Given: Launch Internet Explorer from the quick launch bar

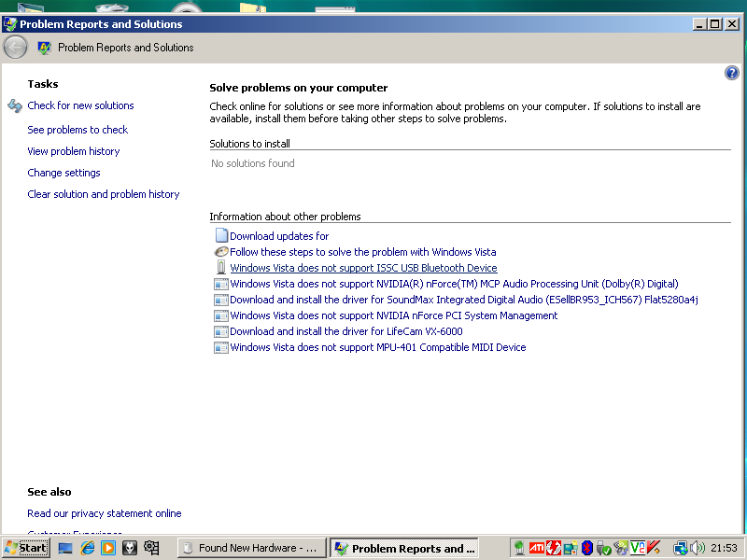Looking at the screenshot, I should click(87, 548).
